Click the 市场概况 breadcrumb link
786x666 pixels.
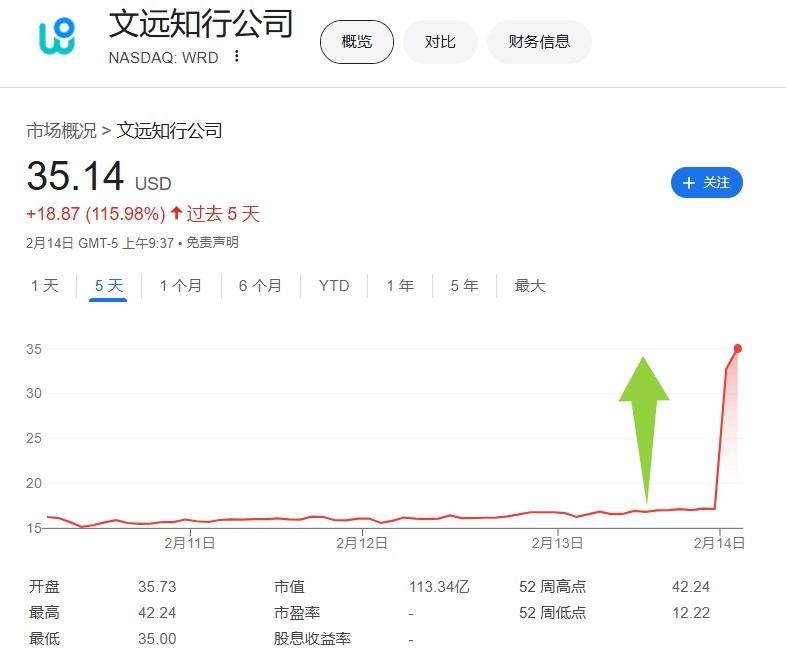coord(61,131)
